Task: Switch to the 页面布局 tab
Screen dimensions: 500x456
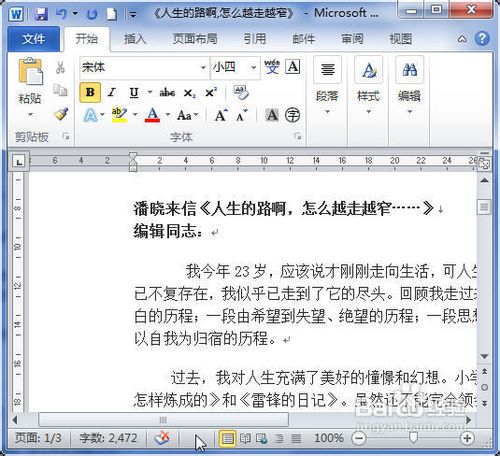Action: coord(195,39)
